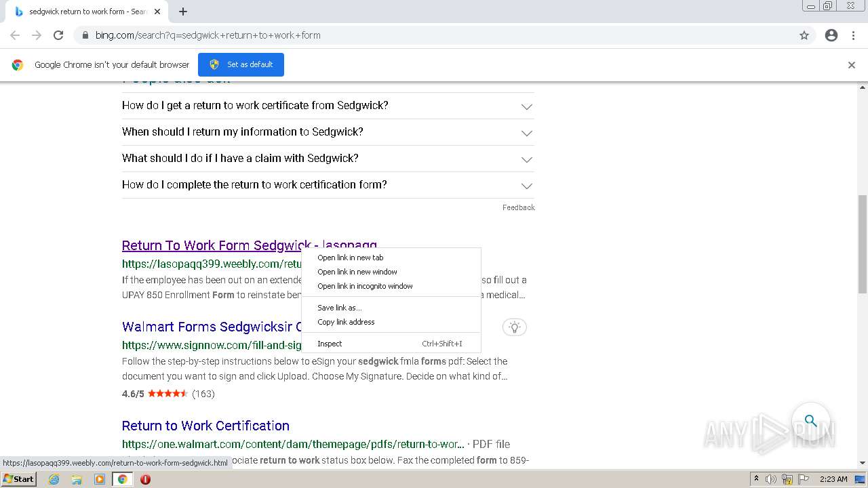868x488 pixels.
Task: Open the Chrome three-dot menu
Action: click(x=853, y=35)
